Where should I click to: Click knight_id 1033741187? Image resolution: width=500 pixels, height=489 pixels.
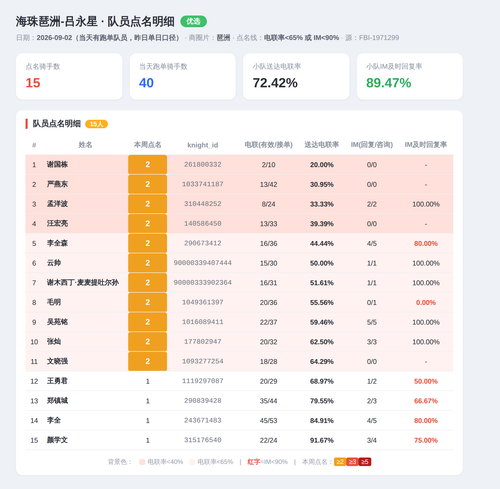(203, 184)
